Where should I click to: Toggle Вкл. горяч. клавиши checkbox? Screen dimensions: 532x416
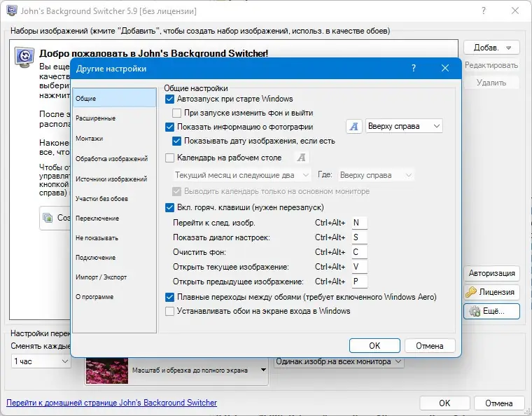pos(169,207)
